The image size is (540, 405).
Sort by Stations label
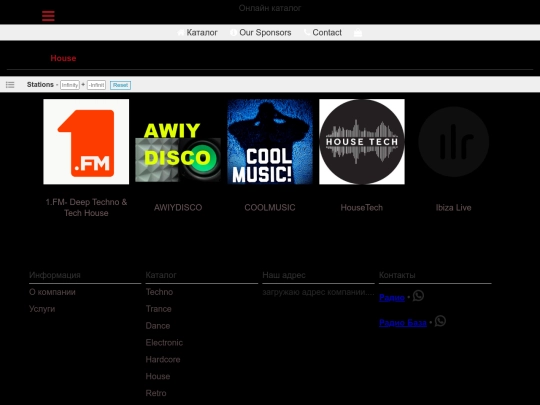point(40,85)
